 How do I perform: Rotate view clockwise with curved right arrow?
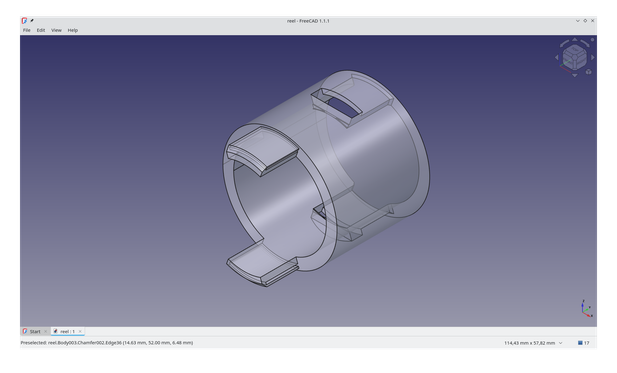coord(585,43)
